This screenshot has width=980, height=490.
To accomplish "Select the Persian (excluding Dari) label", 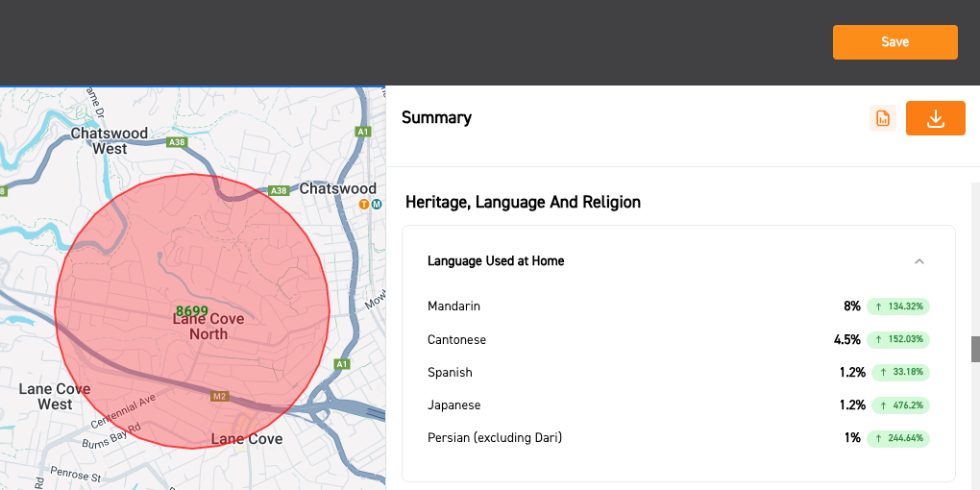I will tap(495, 438).
